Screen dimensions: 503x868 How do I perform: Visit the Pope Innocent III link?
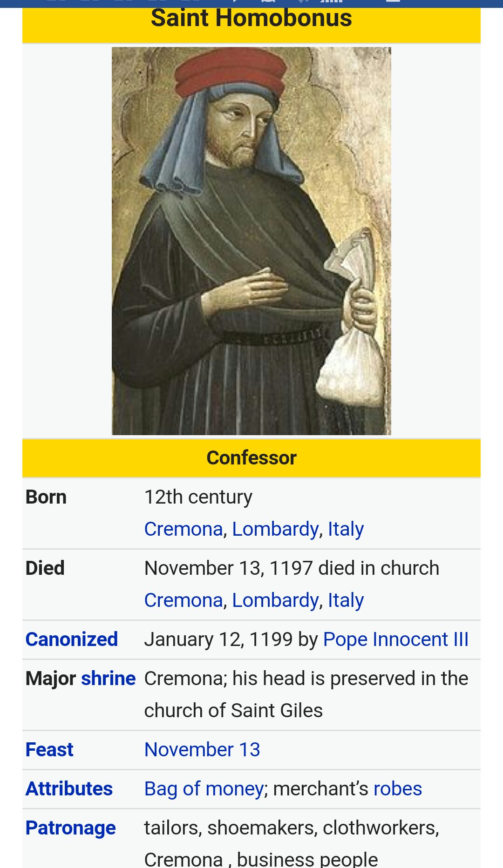[x=395, y=639]
